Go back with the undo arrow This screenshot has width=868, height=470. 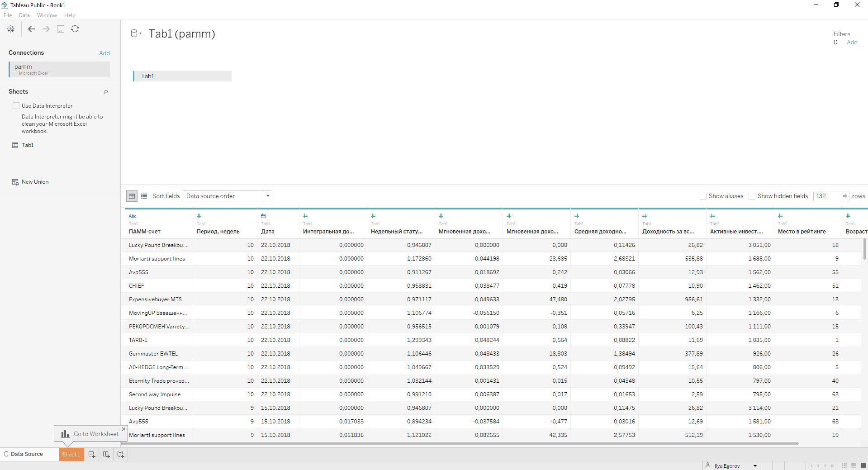click(x=32, y=29)
